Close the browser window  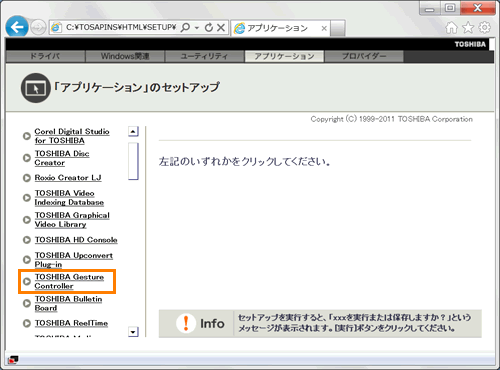pyautogui.click(x=478, y=8)
